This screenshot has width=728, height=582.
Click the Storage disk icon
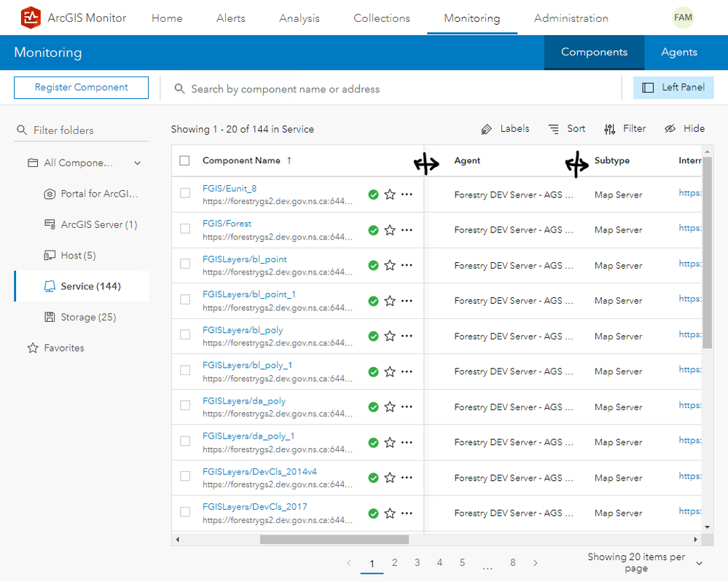(50, 317)
